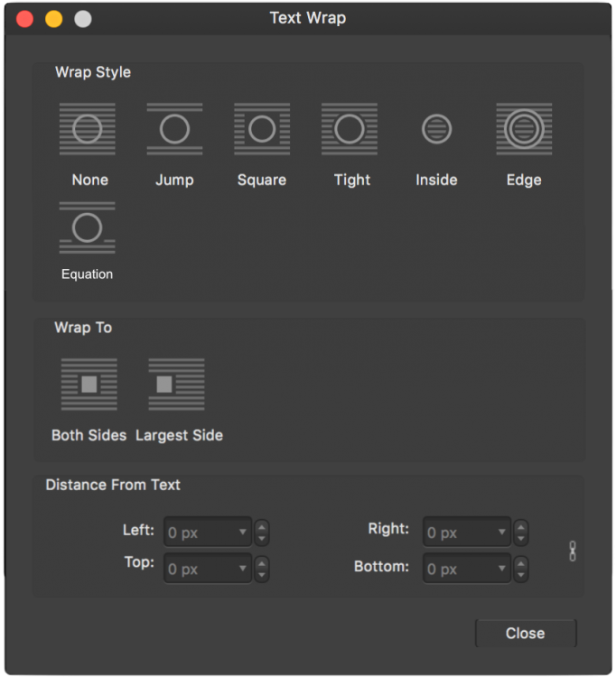Viewport: 616px width, 677px height.
Task: Set Wrap To Both Sides
Action: (x=89, y=385)
